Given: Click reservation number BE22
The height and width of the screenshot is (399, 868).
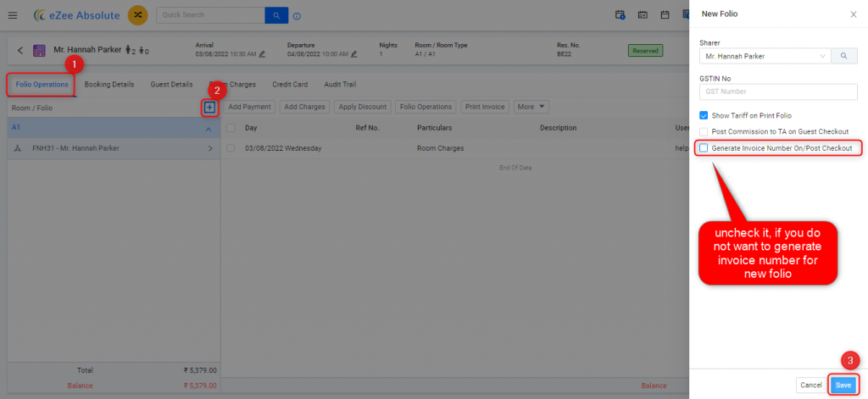Looking at the screenshot, I should click(x=565, y=54).
